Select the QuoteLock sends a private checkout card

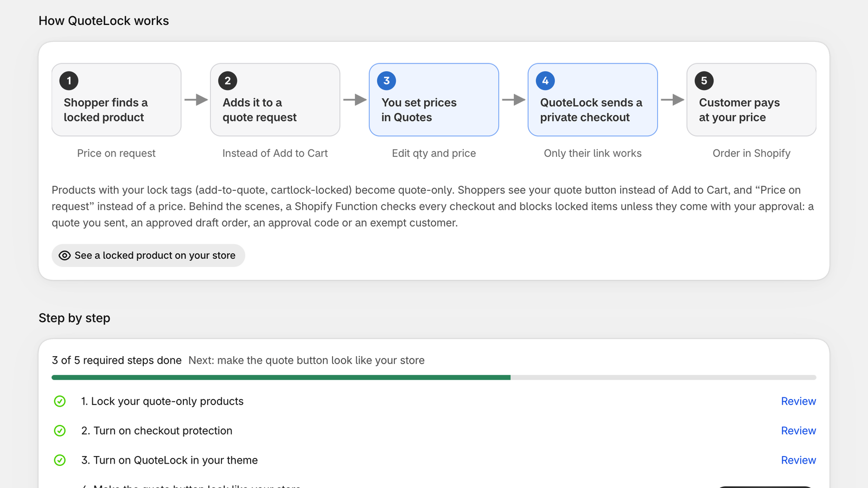click(x=593, y=100)
